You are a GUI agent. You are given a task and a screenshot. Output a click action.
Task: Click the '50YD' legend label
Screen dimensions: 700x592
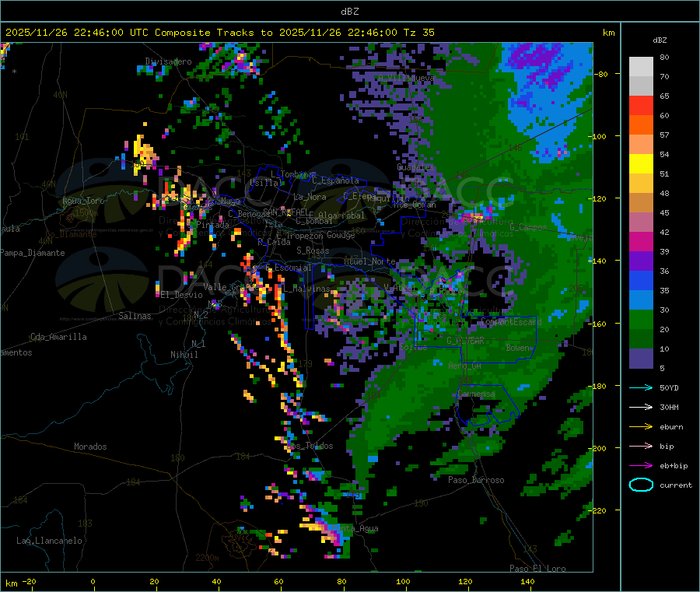[x=669, y=387]
